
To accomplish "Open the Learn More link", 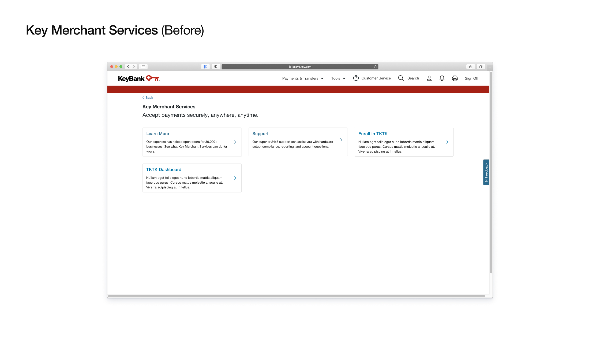I will [157, 134].
